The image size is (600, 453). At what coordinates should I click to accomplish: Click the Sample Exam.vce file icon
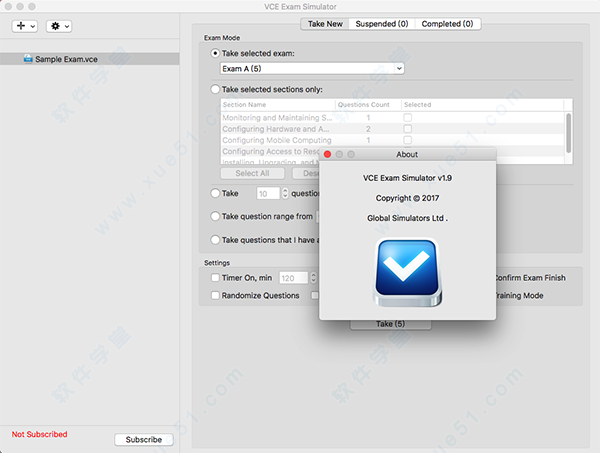click(x=28, y=59)
